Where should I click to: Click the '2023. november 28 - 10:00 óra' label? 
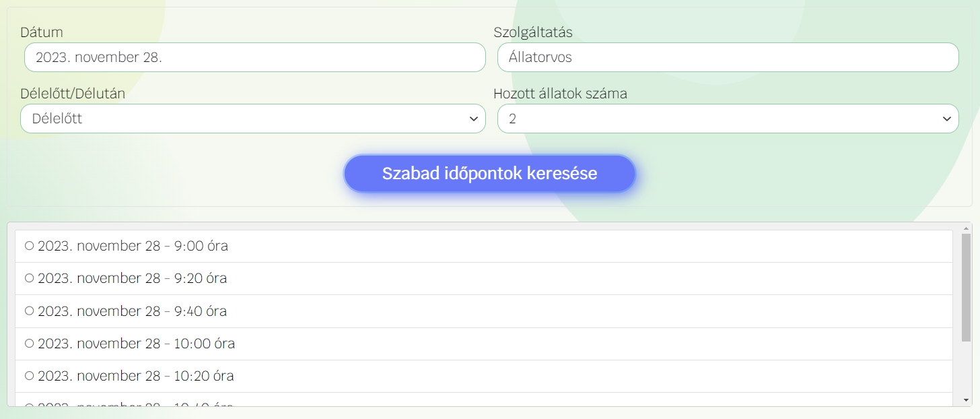(x=136, y=344)
